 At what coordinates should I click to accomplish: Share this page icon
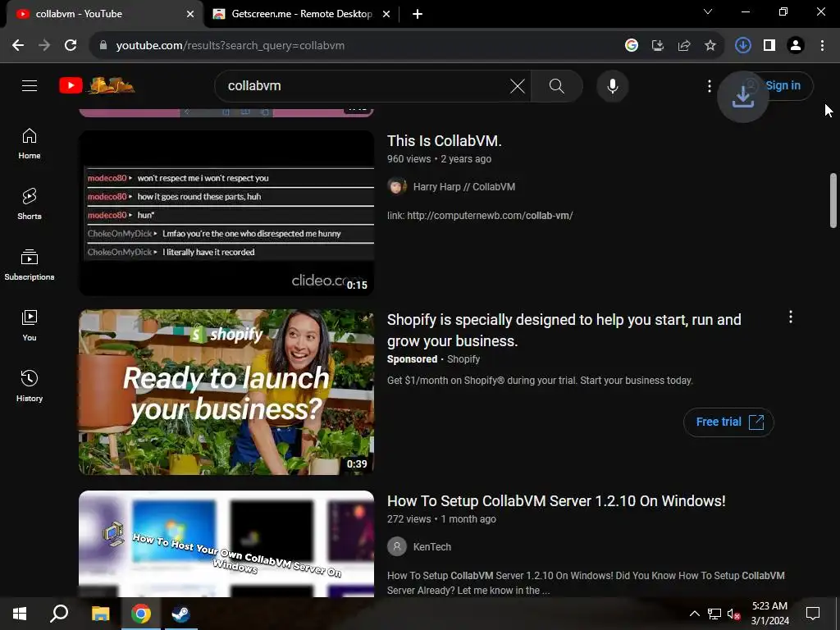[x=684, y=46]
